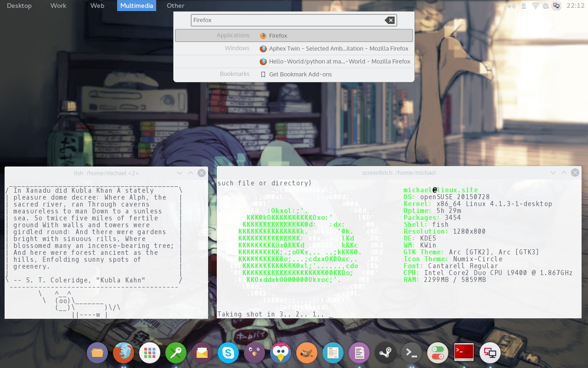Launch GIMP from the dock
The width and height of the screenshot is (588, 368).
pyautogui.click(x=306, y=353)
